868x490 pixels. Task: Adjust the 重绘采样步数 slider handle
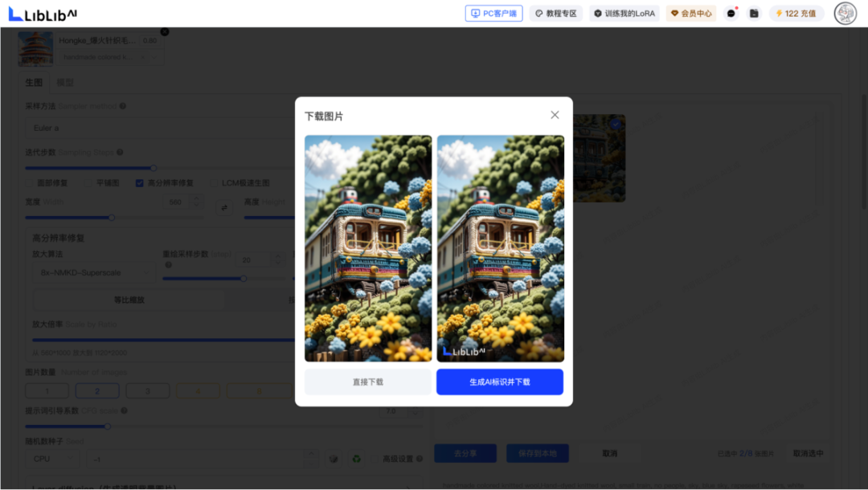(243, 279)
